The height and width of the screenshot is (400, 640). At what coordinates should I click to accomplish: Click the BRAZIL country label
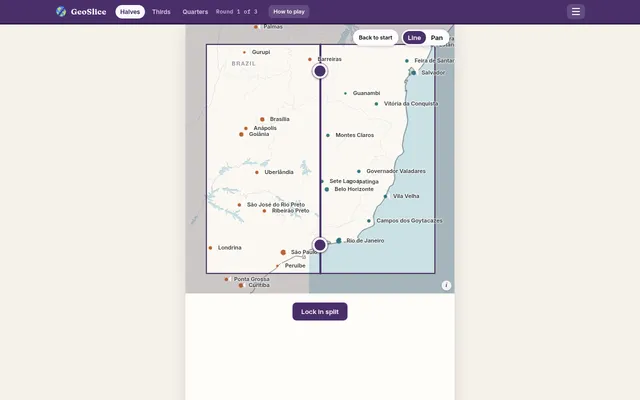tap(244, 64)
